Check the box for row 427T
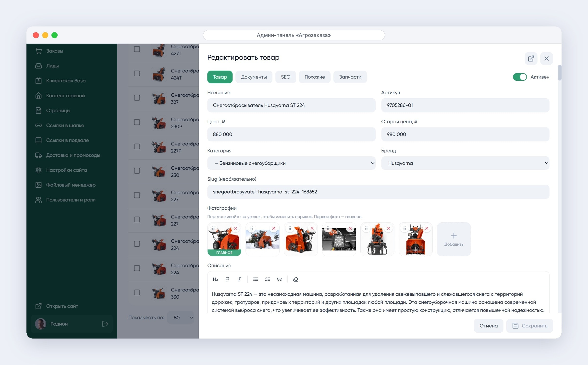This screenshot has width=588, height=365. coord(137,49)
